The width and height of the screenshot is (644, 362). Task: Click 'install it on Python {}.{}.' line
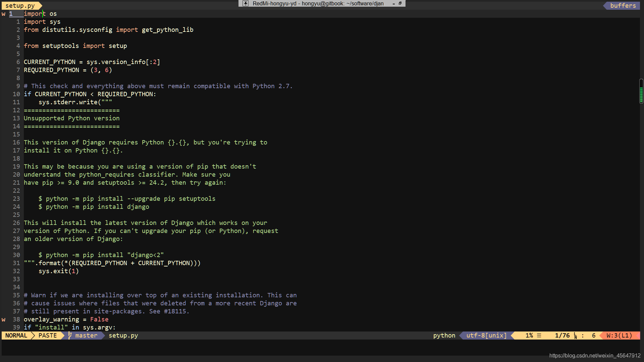pos(73,150)
